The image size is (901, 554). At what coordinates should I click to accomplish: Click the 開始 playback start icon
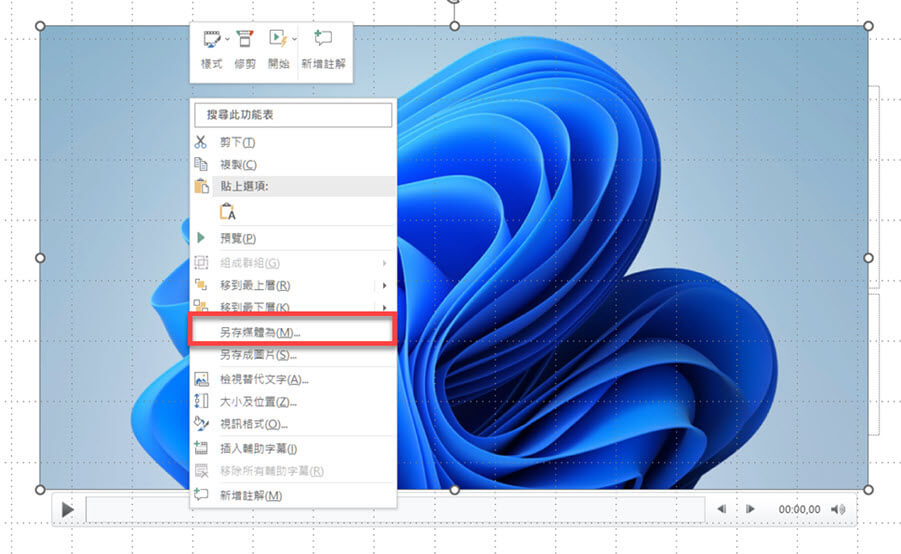coord(278,39)
